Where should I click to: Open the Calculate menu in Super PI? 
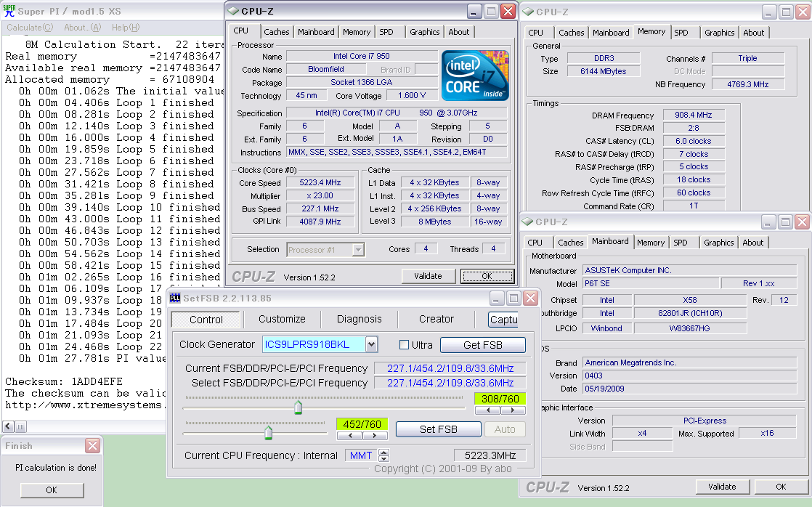[30, 28]
